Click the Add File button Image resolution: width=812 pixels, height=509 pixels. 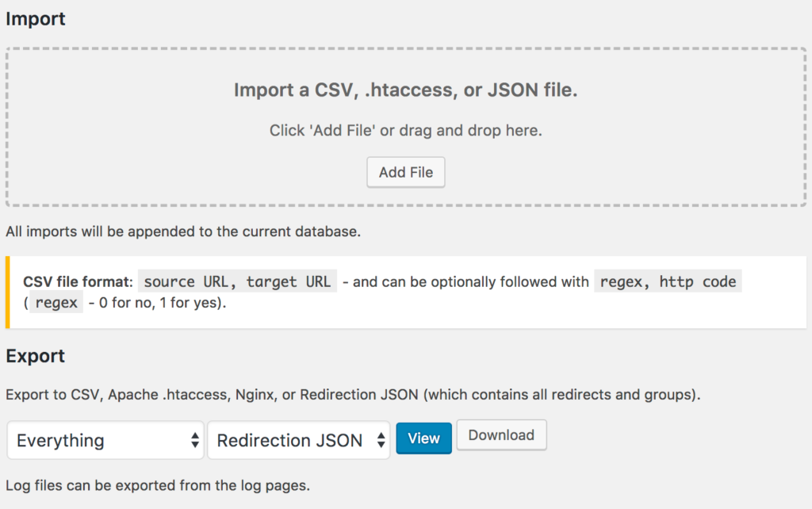[x=405, y=172]
